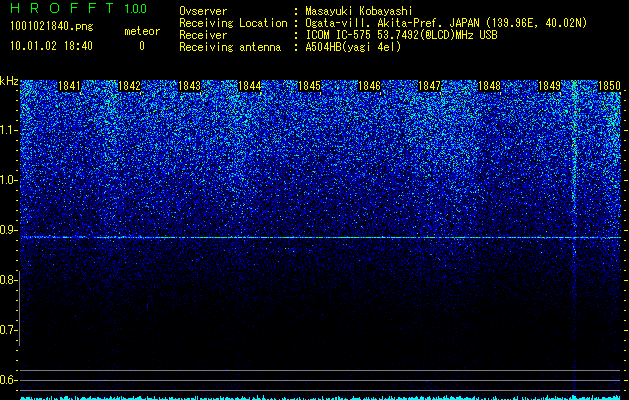
Task: Click the 0.9 frequency axis label
Action: pyautogui.click(x=9, y=230)
